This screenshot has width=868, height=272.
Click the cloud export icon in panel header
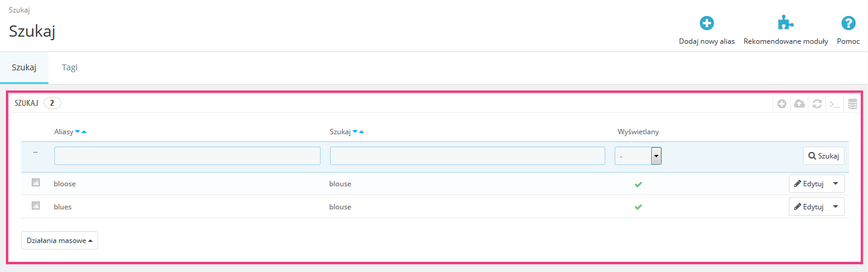(x=800, y=104)
